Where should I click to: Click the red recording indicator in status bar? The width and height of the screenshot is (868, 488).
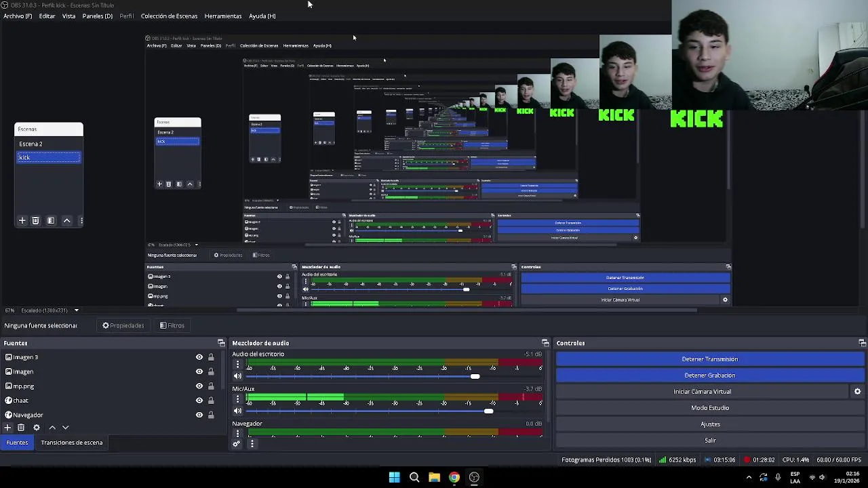coord(747,460)
